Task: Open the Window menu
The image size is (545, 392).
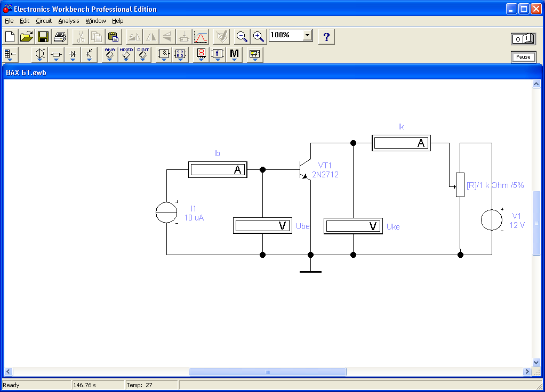Action: [x=95, y=21]
